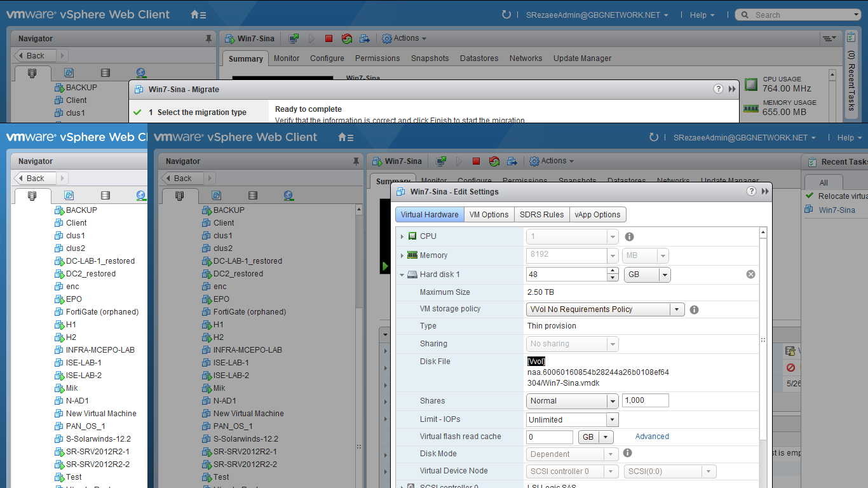The height and width of the screenshot is (488, 868).
Task: Open Shares Normal dropdown
Action: pos(573,401)
